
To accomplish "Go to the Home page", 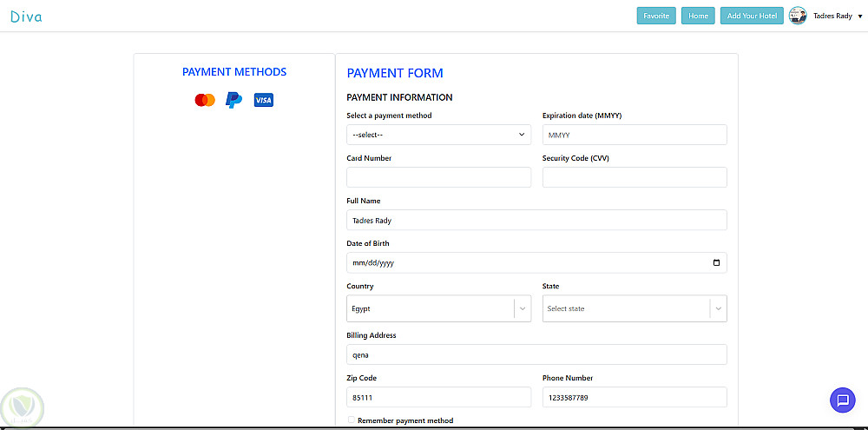I will pos(698,16).
